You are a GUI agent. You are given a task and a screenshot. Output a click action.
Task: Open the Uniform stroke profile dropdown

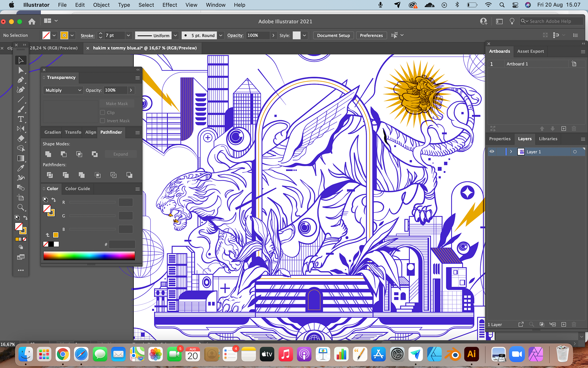pyautogui.click(x=175, y=36)
